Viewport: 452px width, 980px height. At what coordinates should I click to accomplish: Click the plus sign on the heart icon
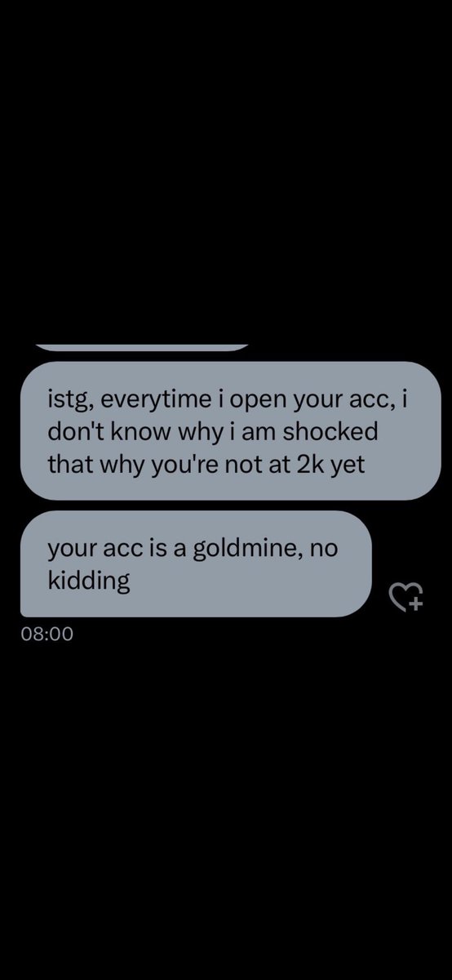click(x=416, y=603)
